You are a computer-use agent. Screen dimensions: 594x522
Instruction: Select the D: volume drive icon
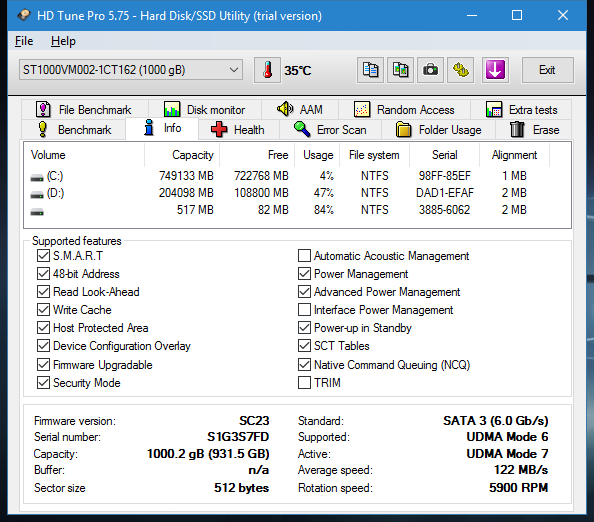[37, 195]
